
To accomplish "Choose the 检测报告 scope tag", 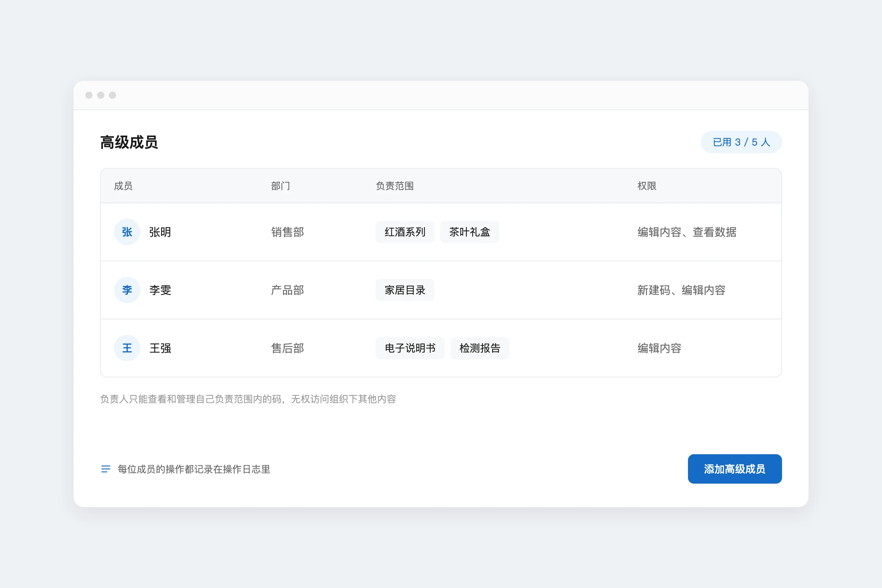I will tap(480, 348).
